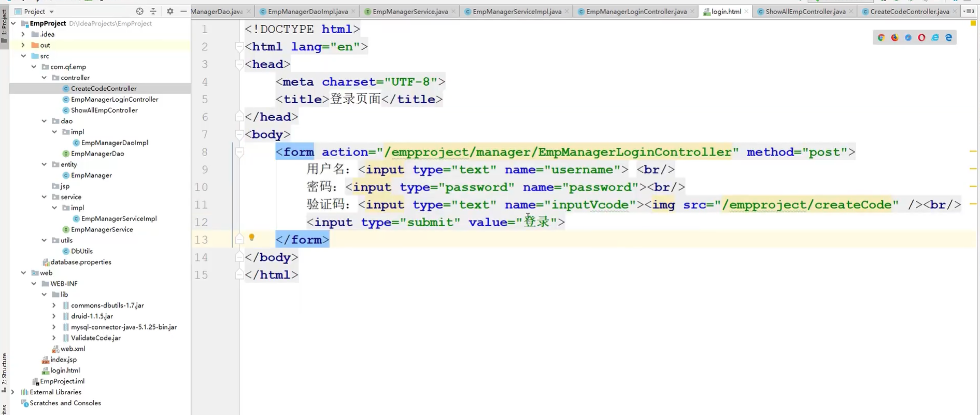Select database.properties file
980x415 pixels.
[x=80, y=262]
